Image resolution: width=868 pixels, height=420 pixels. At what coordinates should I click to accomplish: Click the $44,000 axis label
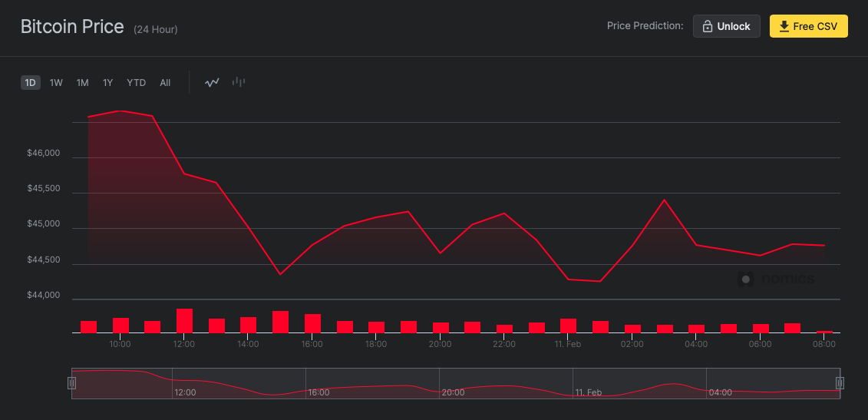tap(43, 296)
